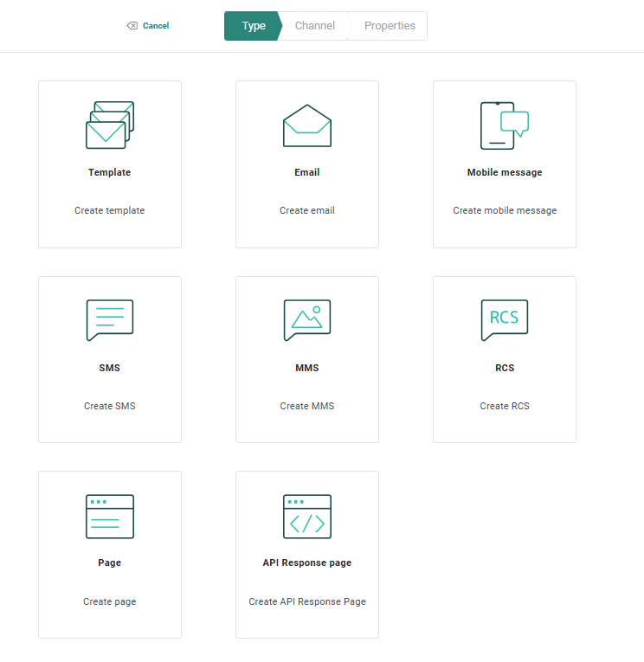Go to the Channel step tab
Screen dimensions: 644x662
[x=315, y=26]
